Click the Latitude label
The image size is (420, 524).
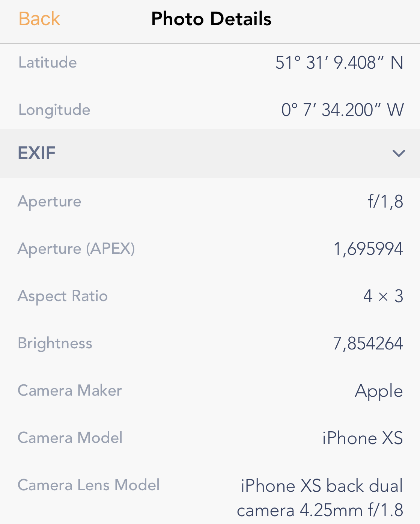pos(48,62)
